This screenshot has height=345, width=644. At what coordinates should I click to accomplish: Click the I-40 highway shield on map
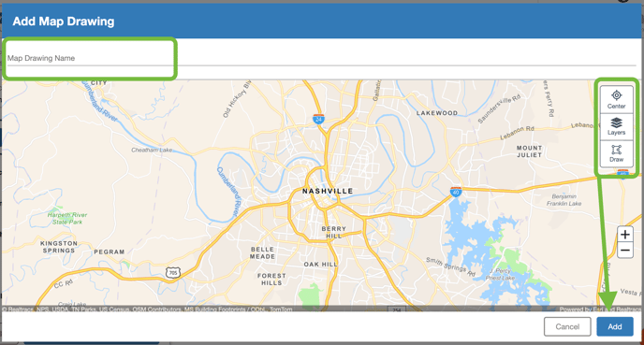click(456, 191)
